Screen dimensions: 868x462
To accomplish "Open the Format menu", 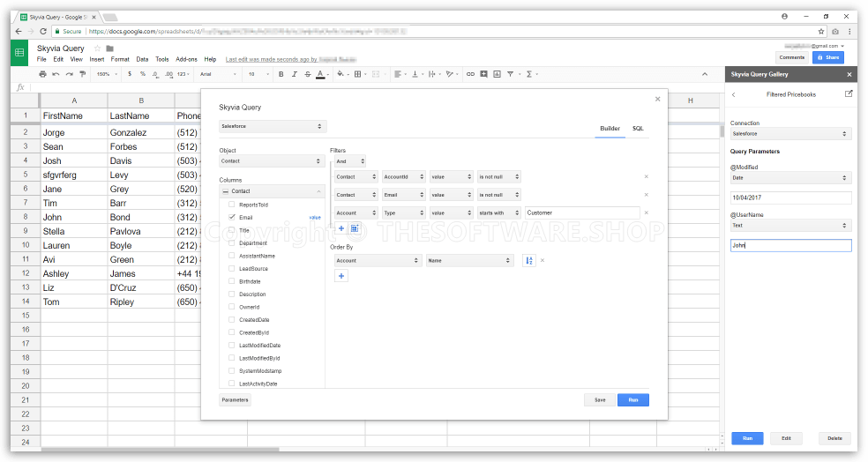I will tap(120, 59).
